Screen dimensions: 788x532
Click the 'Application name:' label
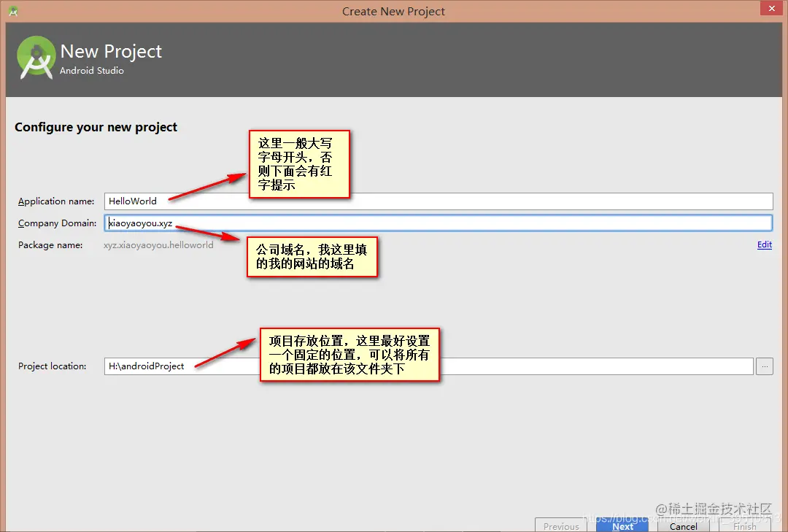(56, 201)
